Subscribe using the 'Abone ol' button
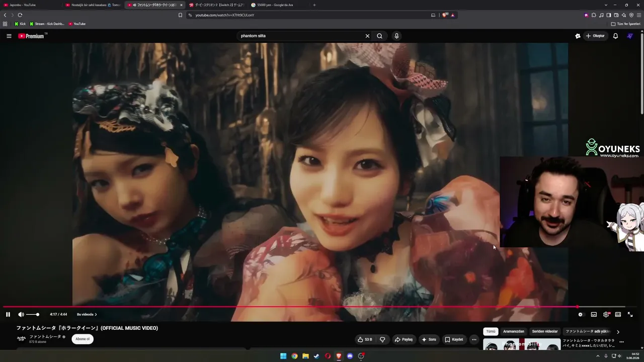The image size is (644, 362). [x=83, y=339]
